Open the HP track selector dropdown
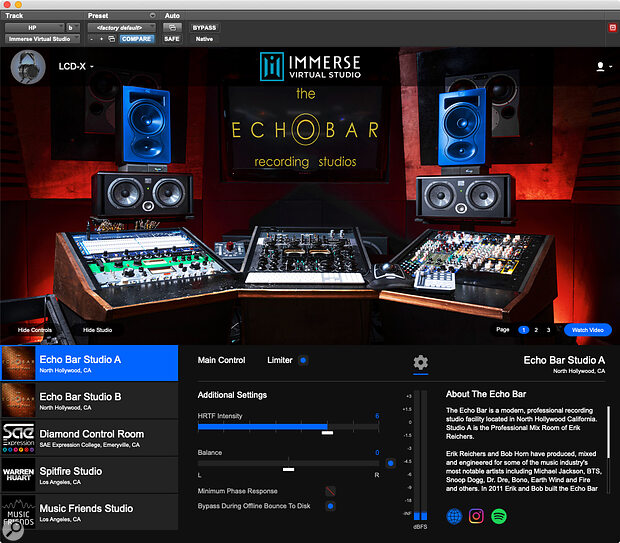 [x=34, y=28]
